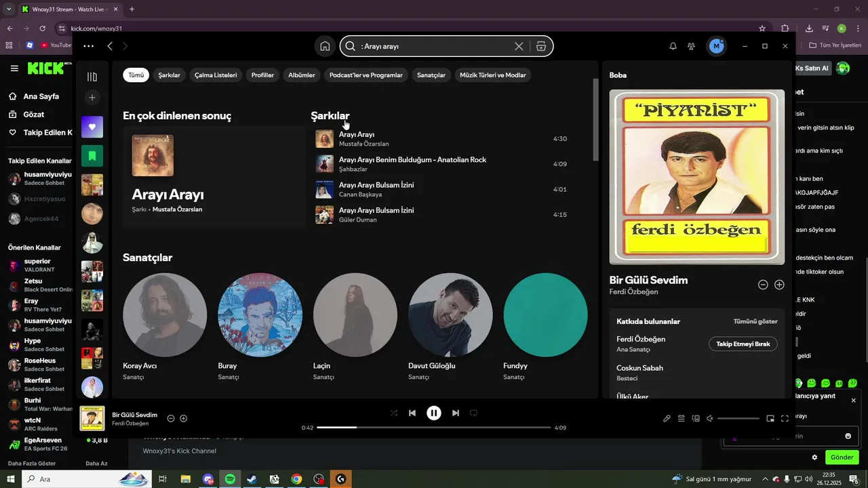
Task: Open artist Laçin
Action: [355, 327]
